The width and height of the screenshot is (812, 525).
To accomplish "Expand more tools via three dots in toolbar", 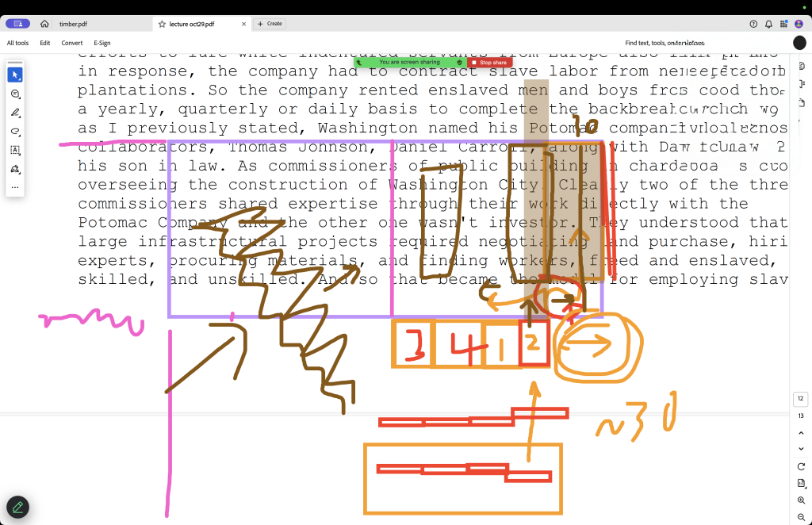I will 15,187.
